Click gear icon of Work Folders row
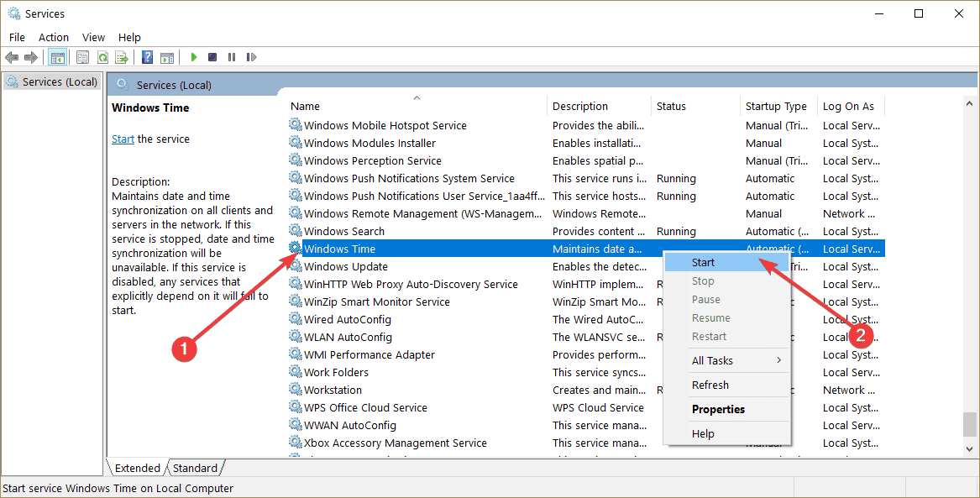The image size is (980, 498). [296, 372]
